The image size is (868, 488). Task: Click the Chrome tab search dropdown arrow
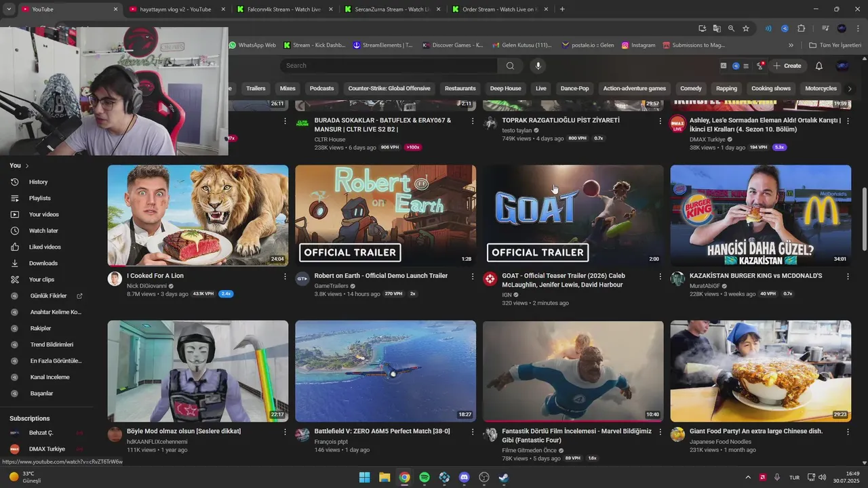pos(8,9)
